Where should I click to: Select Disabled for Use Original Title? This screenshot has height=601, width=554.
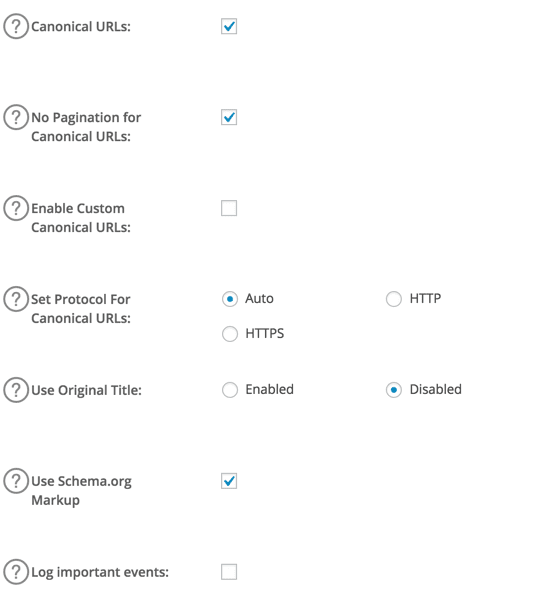(x=394, y=390)
